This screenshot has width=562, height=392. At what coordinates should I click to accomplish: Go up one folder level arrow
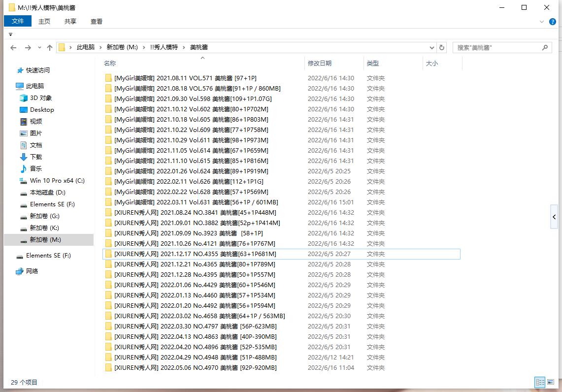tap(50, 48)
